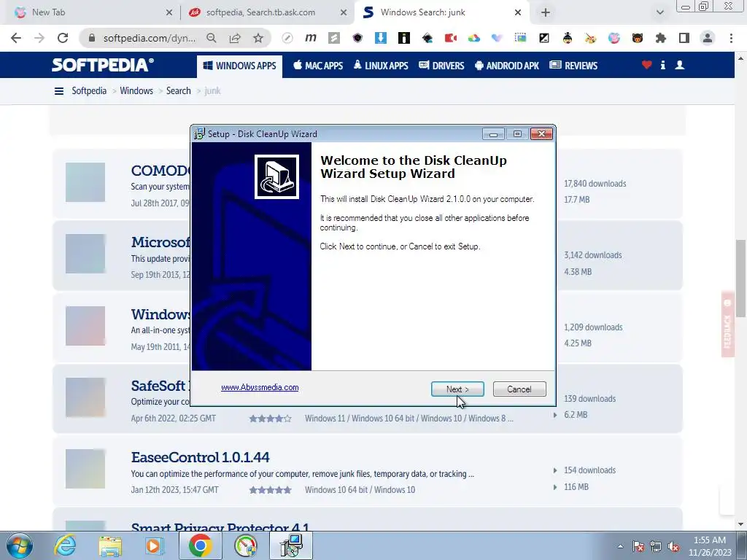Click the red video camera extension icon
Screen dimensions: 747x560
[x=451, y=38]
